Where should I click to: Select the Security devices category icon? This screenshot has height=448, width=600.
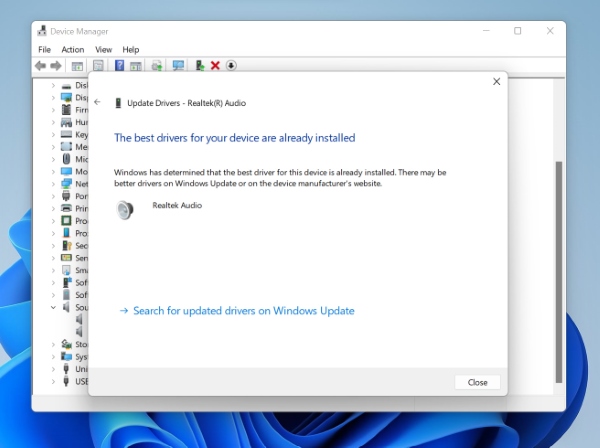click(x=67, y=246)
